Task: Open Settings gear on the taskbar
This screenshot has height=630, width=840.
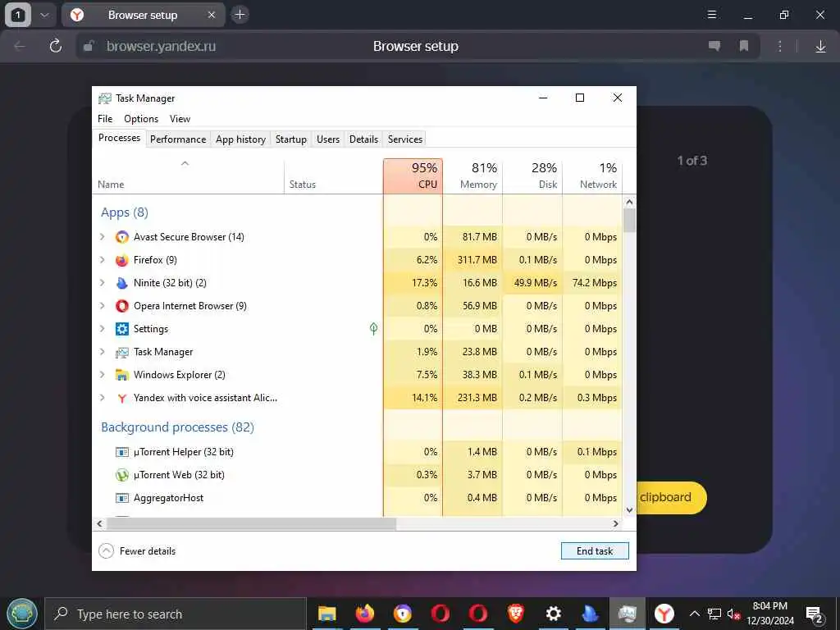Action: [x=553, y=614]
